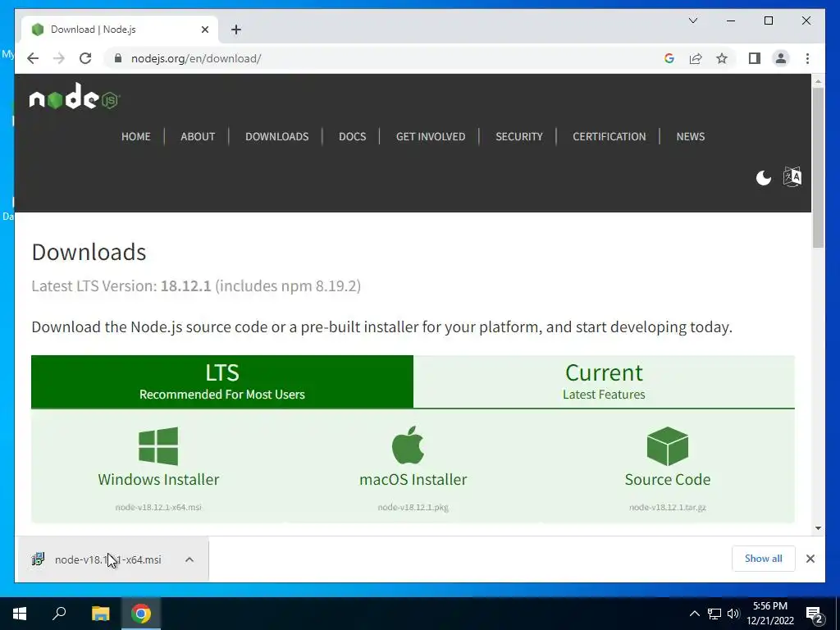Screen dimensions: 840x630
Task: Bookmark this page with star icon
Action: coord(722,58)
